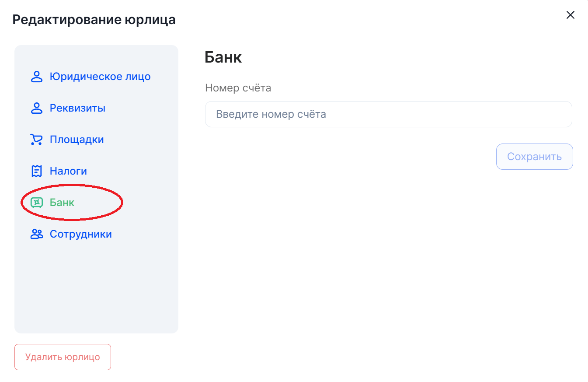Click the green safe icon for Банк
The height and width of the screenshot is (382, 588).
click(x=37, y=203)
